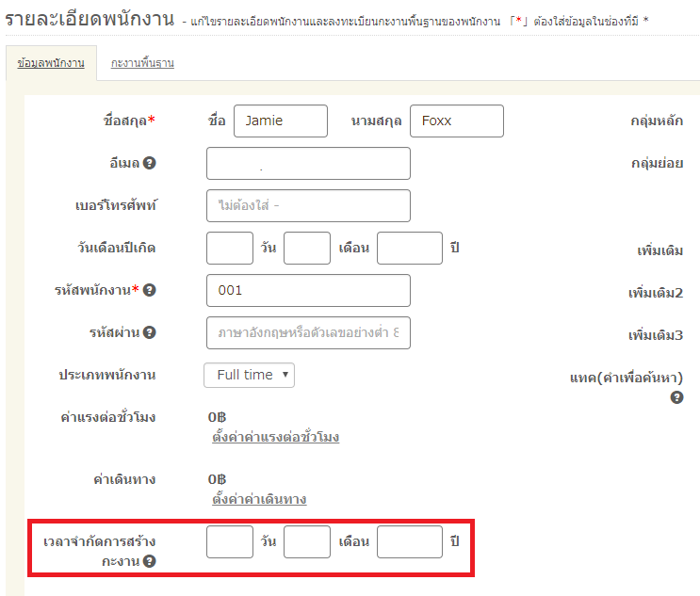Click the เบอร์โทรศัพท์ phone number field
Screen dimensions: 700x596
(308, 205)
